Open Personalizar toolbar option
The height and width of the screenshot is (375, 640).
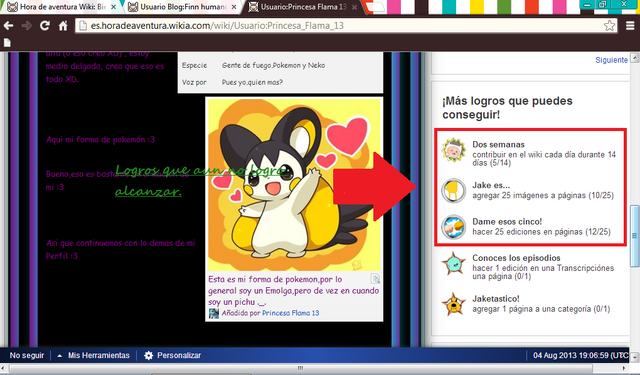point(179,355)
